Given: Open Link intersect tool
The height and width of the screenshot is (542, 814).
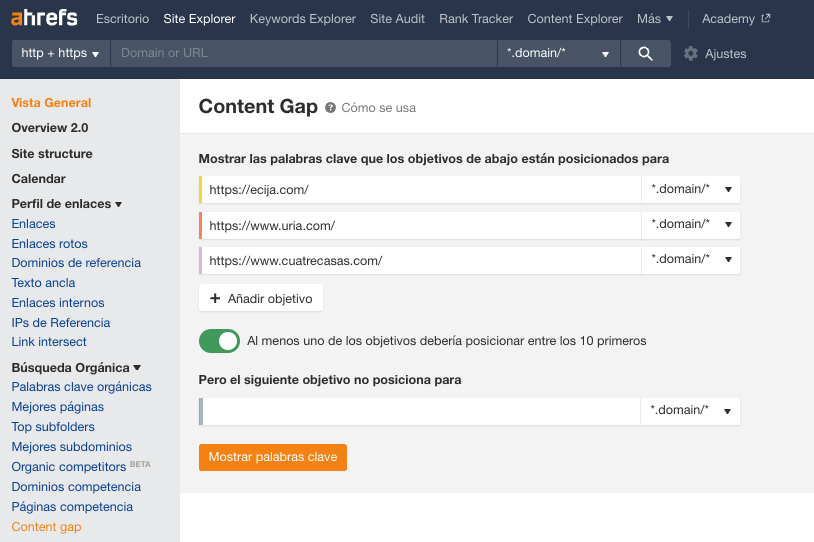Looking at the screenshot, I should [49, 342].
